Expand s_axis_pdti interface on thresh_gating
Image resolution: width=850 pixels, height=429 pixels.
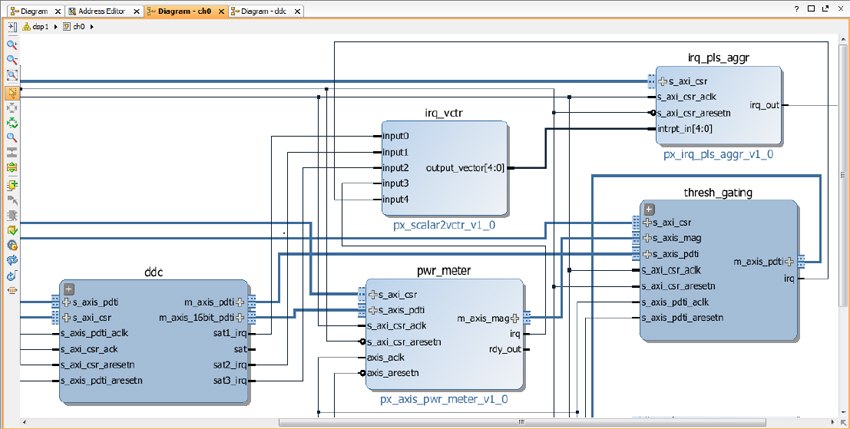(647, 254)
